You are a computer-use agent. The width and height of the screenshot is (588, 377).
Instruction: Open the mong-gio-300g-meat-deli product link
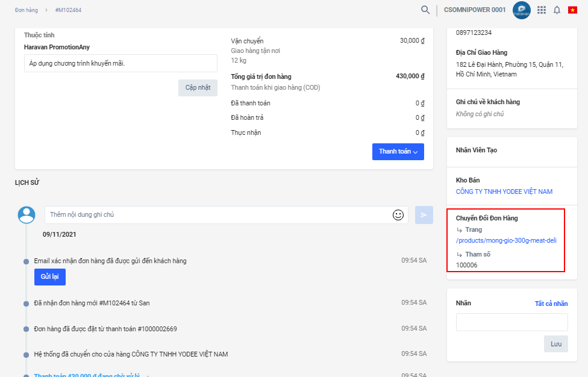(x=506, y=240)
